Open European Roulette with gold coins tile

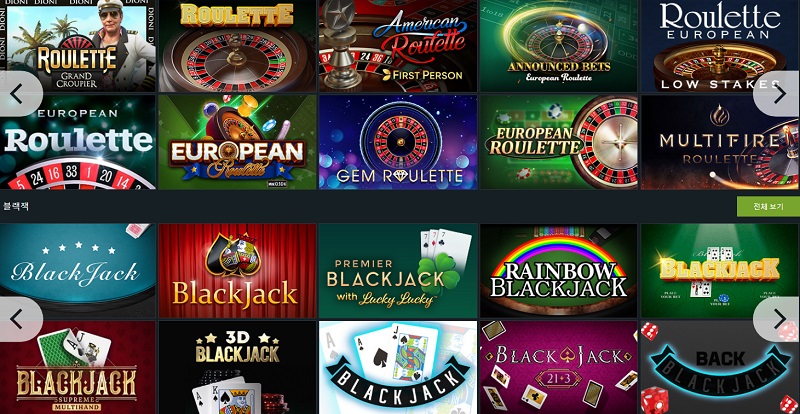coord(237,142)
